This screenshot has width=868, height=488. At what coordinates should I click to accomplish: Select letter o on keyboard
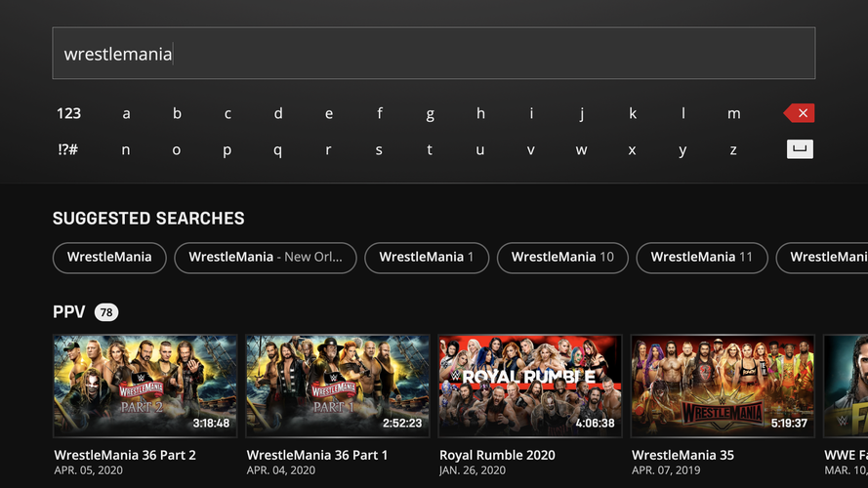pos(176,150)
